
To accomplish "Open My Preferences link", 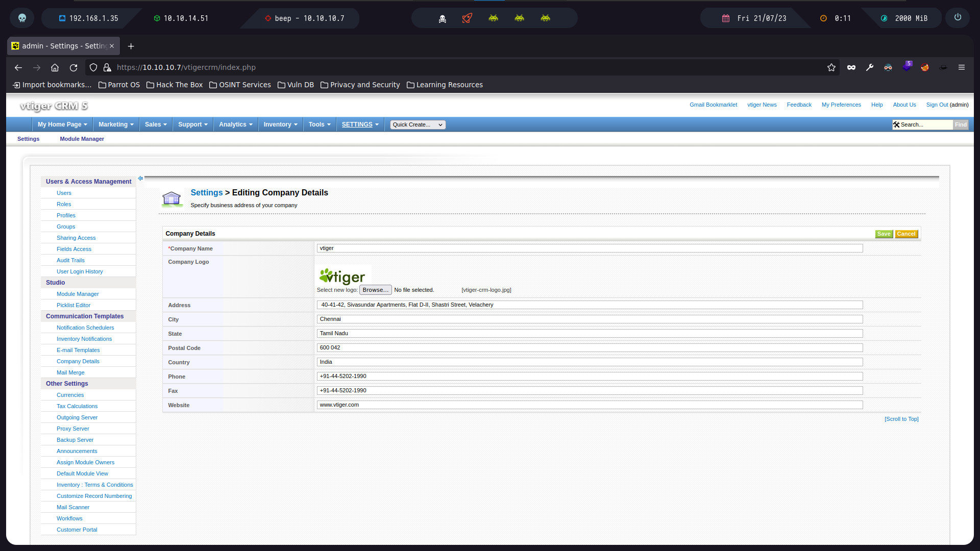I will [x=841, y=105].
